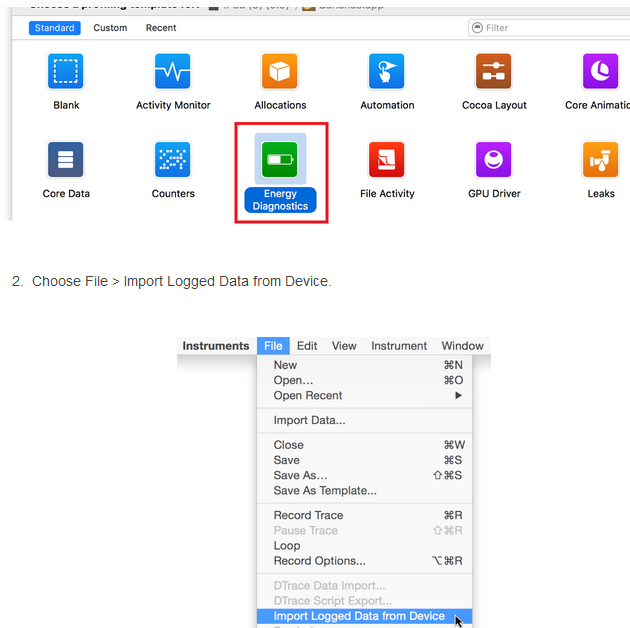Switch to the Custom tab
The width and height of the screenshot is (630, 628).
coord(110,28)
